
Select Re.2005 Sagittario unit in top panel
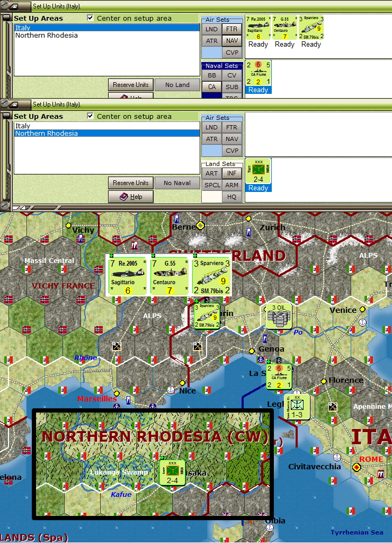(x=258, y=28)
